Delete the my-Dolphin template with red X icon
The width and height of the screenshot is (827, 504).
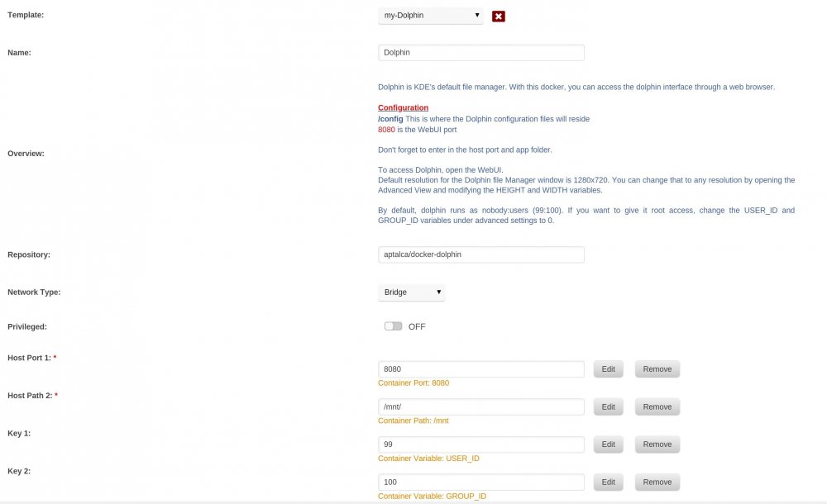pyautogui.click(x=499, y=17)
